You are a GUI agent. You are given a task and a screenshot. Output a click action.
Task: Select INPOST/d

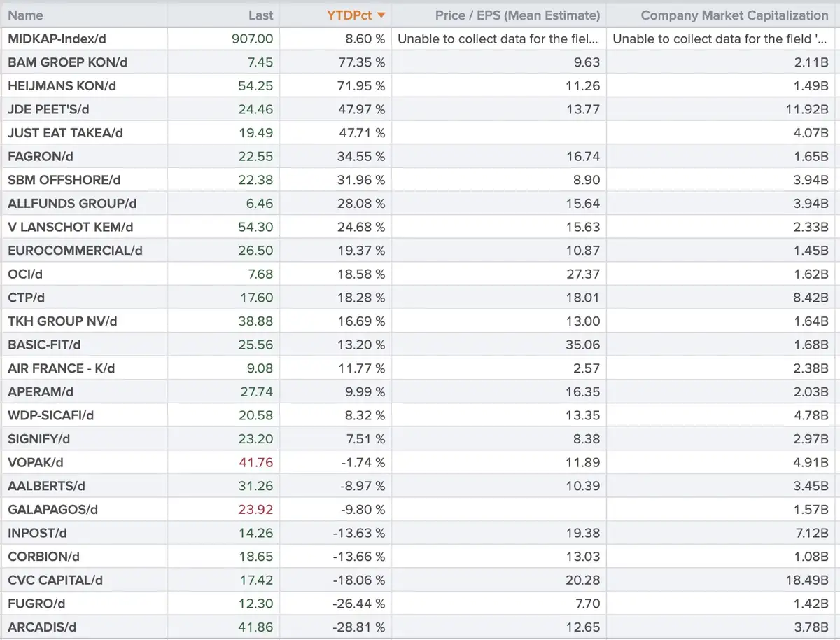(37, 533)
